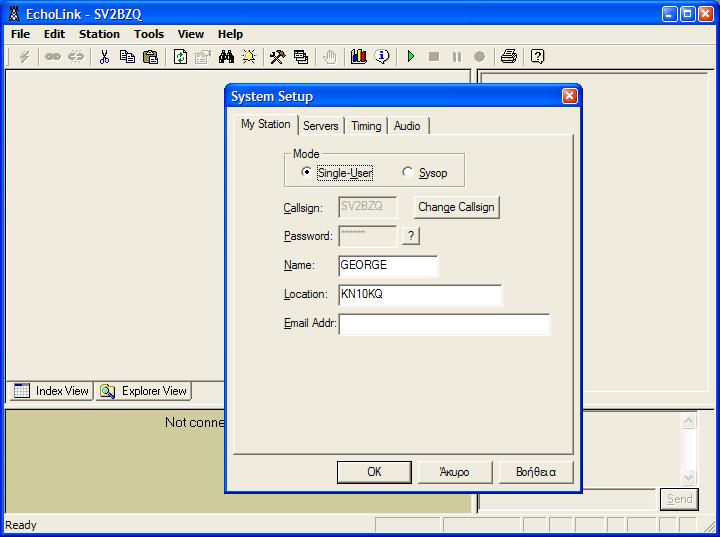Viewport: 720px width, 537px height.
Task: Keep the My Station tab selected
Action: (x=265, y=124)
